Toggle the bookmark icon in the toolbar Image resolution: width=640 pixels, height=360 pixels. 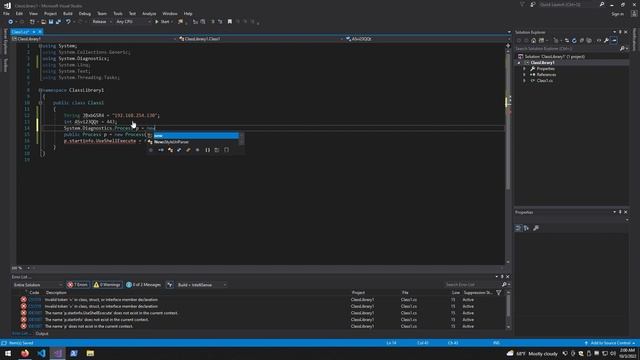click(230, 22)
